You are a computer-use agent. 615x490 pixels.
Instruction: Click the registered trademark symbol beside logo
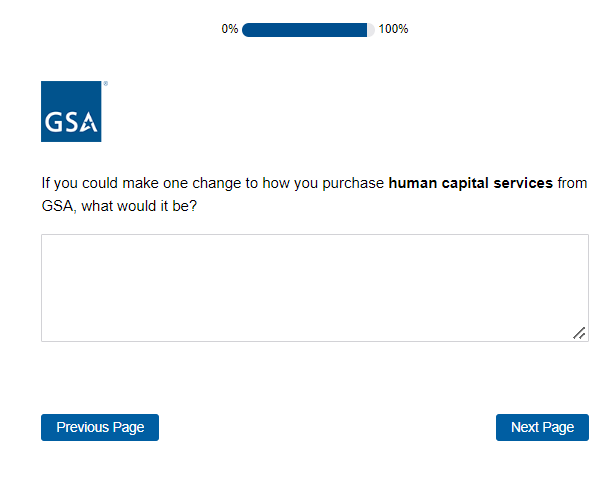coord(105,84)
